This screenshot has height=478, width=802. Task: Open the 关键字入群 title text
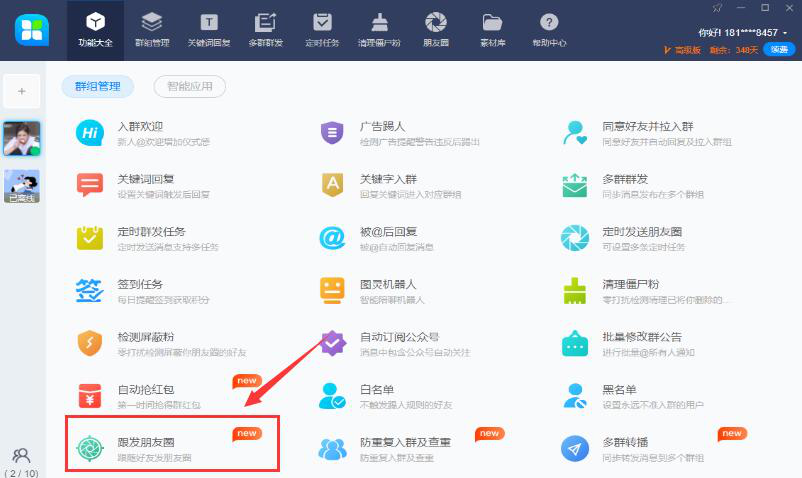[x=388, y=179]
